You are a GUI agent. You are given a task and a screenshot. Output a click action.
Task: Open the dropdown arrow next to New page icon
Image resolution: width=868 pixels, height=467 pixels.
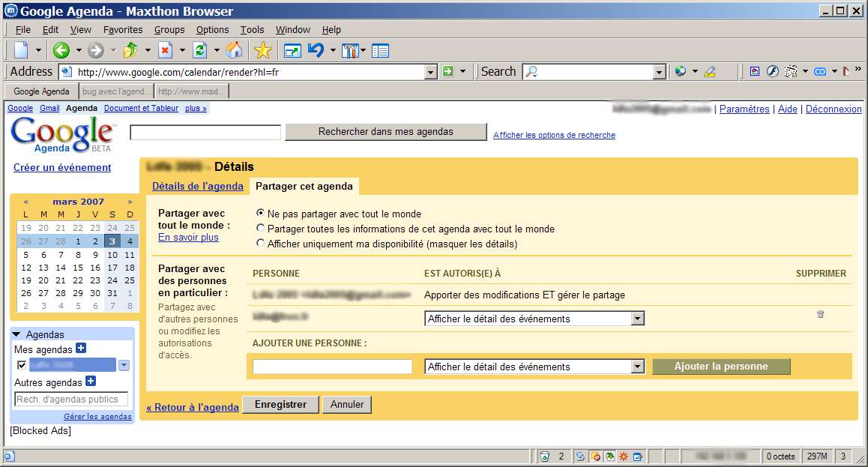[x=38, y=50]
